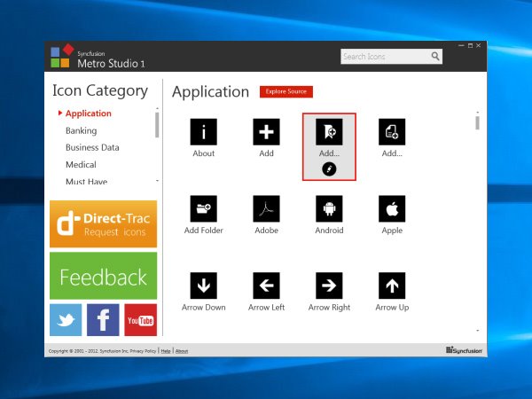Close the Metro Studio window
The image size is (532, 399).
coord(479,45)
